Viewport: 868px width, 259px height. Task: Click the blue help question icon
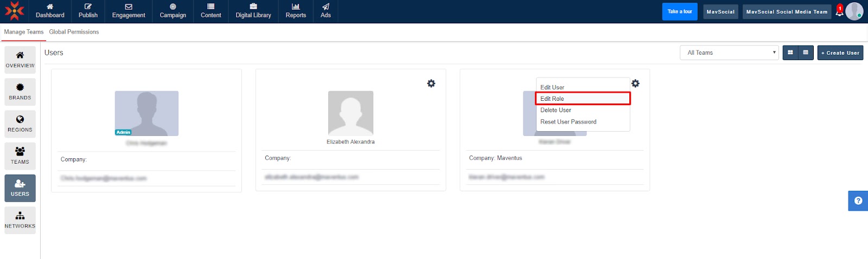pos(858,200)
